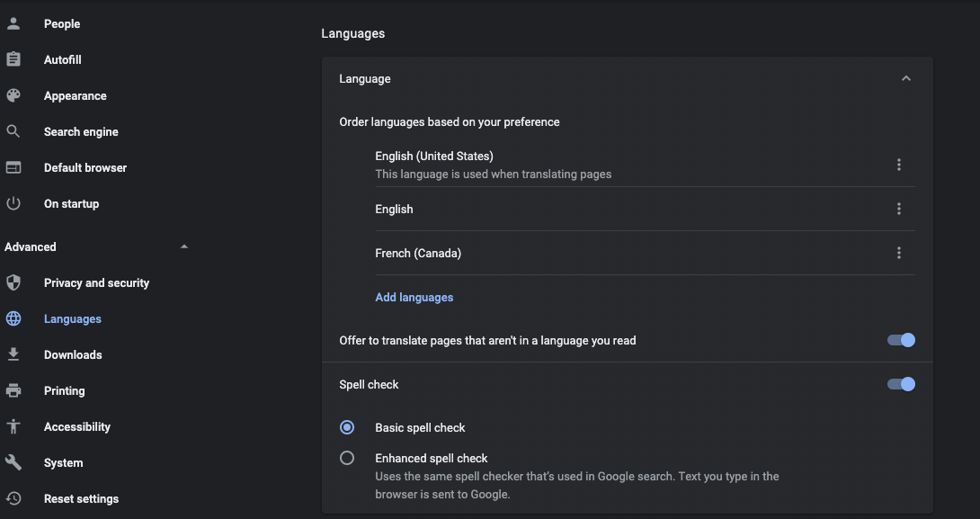Image resolution: width=980 pixels, height=519 pixels.
Task: Click the Printing printer icon
Action: 13,390
